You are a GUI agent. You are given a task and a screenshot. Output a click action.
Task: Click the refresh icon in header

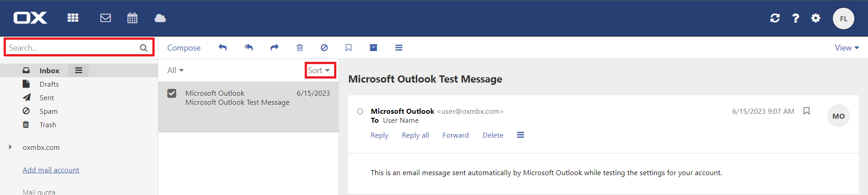click(775, 18)
